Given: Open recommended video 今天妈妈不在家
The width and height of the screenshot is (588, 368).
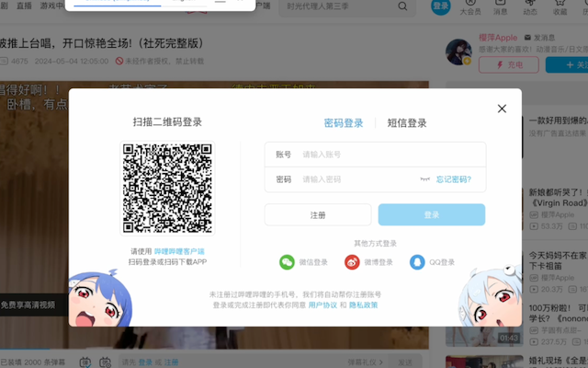Looking at the screenshot, I should point(559,260).
